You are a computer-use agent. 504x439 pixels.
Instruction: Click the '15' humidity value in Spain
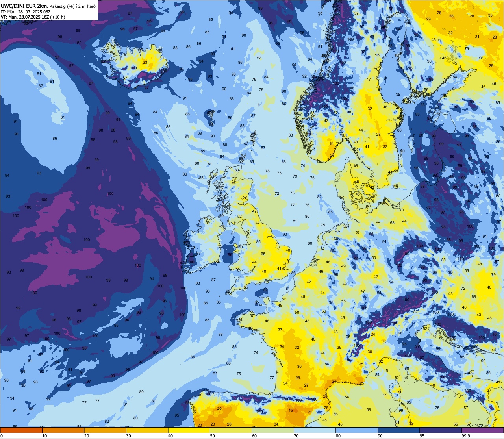click(x=291, y=411)
